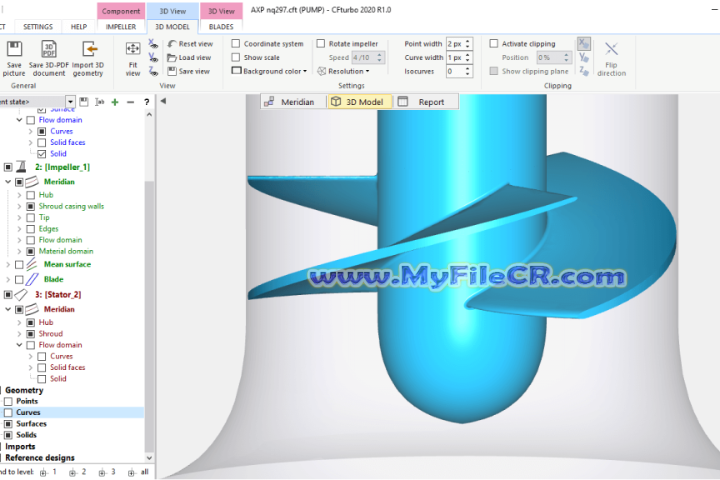The image size is (720, 480).
Task: Click the Flip direction icon
Action: pyautogui.click(x=611, y=49)
